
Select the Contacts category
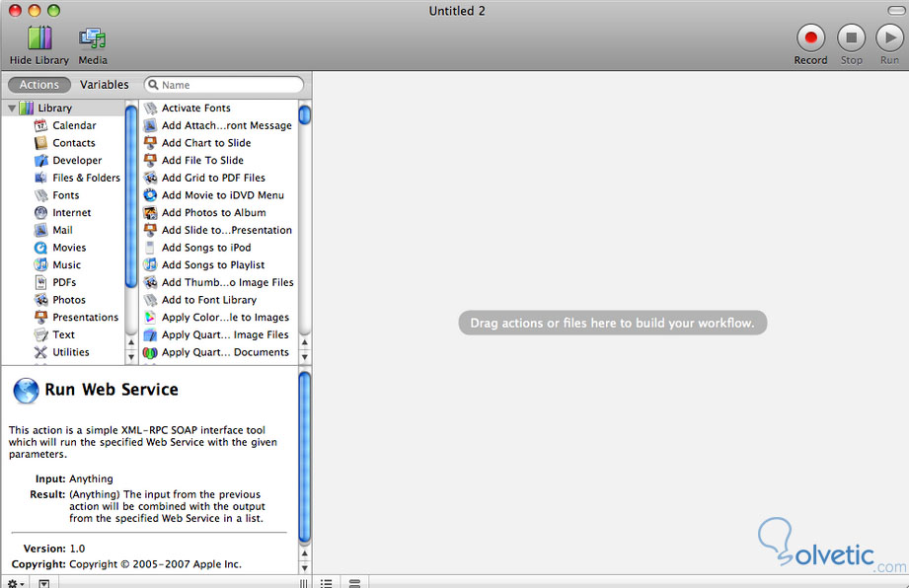coord(74,142)
